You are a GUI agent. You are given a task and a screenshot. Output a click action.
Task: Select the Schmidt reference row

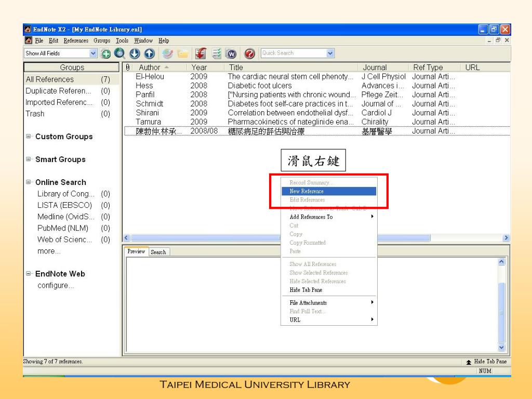[x=317, y=104]
